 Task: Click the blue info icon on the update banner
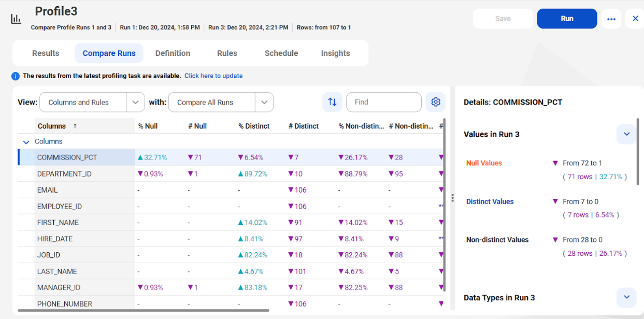tap(15, 76)
